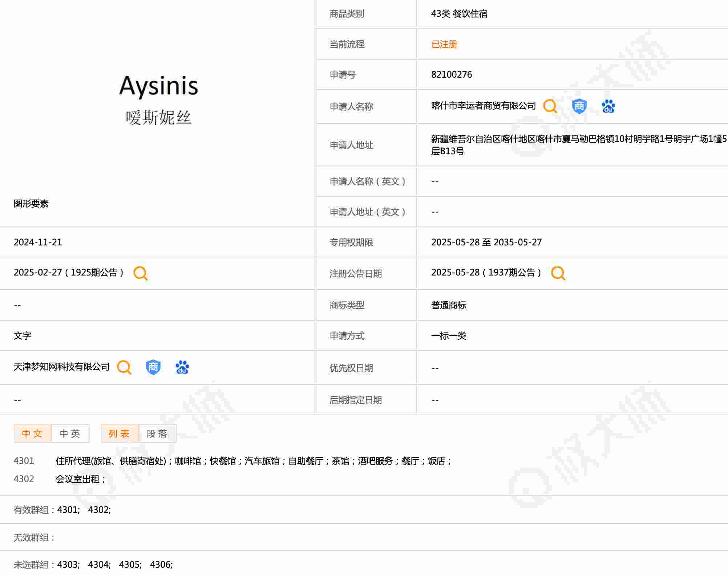The height and width of the screenshot is (575, 728).
Task: Click blue 商 shield icon beside applicant name
Action: pos(579,106)
